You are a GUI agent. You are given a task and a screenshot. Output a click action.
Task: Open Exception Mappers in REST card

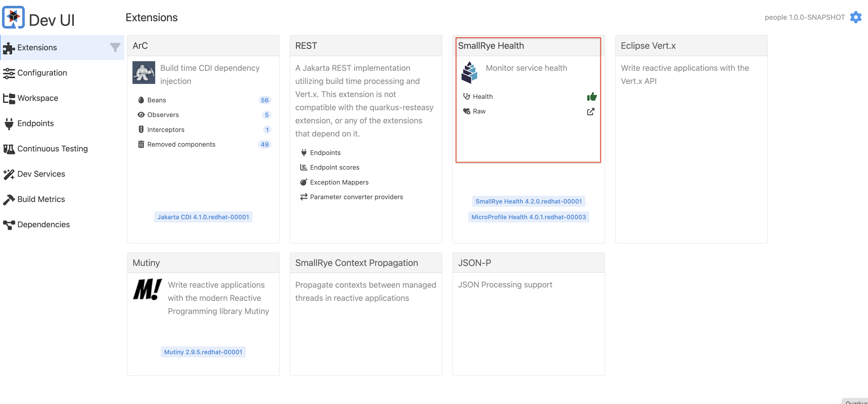pos(339,182)
